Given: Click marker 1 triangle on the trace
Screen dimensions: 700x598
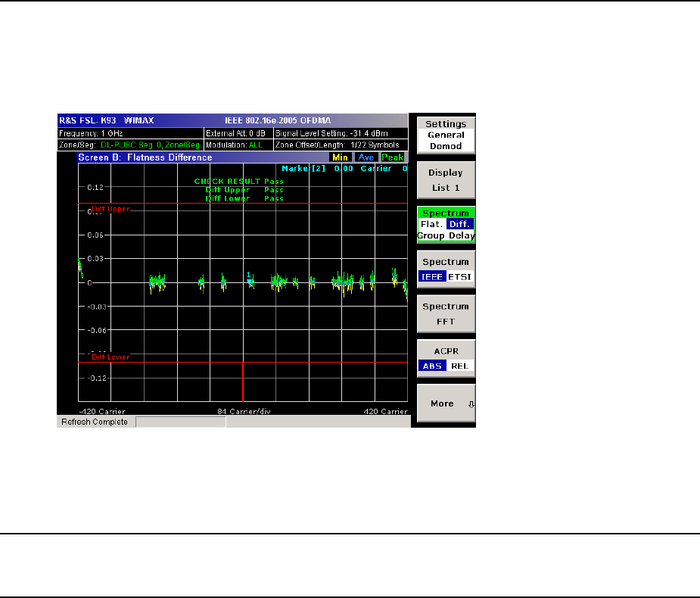Looking at the screenshot, I should (250, 282).
